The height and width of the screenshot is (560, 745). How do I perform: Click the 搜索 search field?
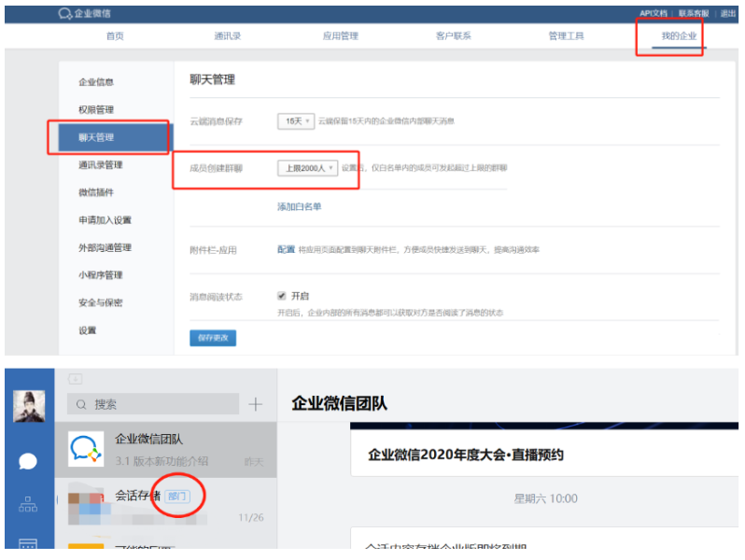coord(153,404)
